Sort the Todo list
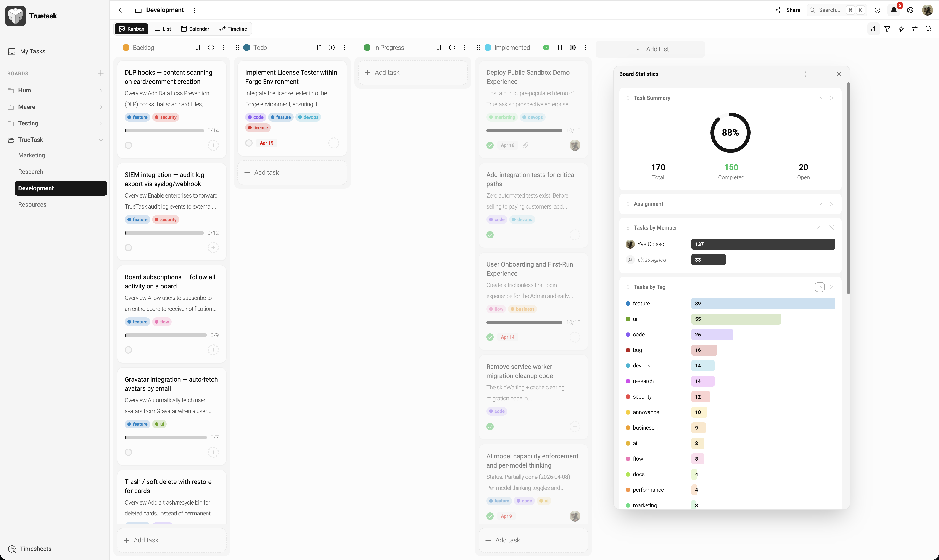939x560 pixels. (319, 48)
